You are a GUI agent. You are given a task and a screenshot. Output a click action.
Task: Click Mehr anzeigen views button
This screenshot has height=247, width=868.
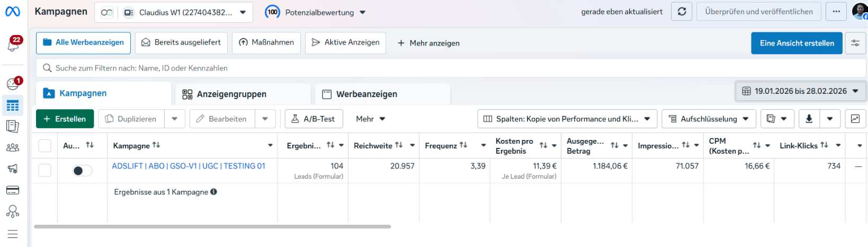coord(428,43)
